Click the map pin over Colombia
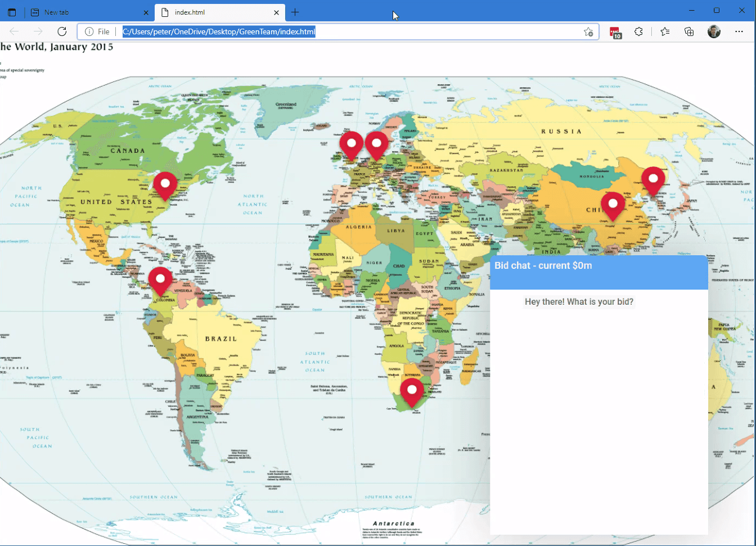The height and width of the screenshot is (546, 756). tap(160, 281)
